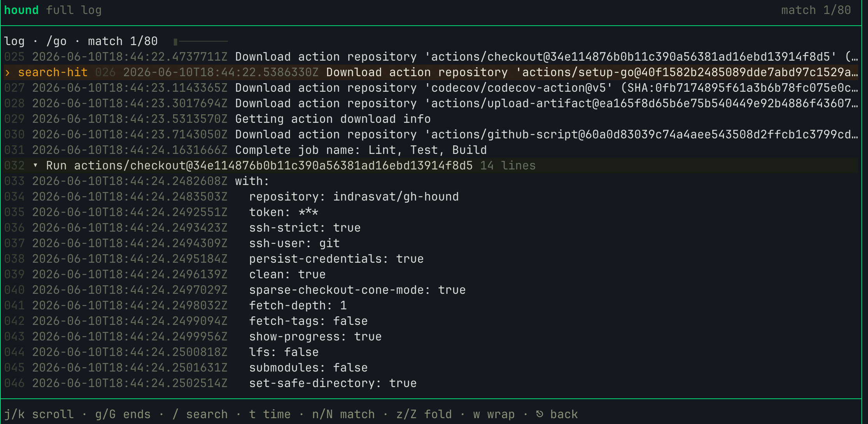The image size is (868, 424).
Task: Select line 025 checkout download entry
Action: tap(431, 57)
